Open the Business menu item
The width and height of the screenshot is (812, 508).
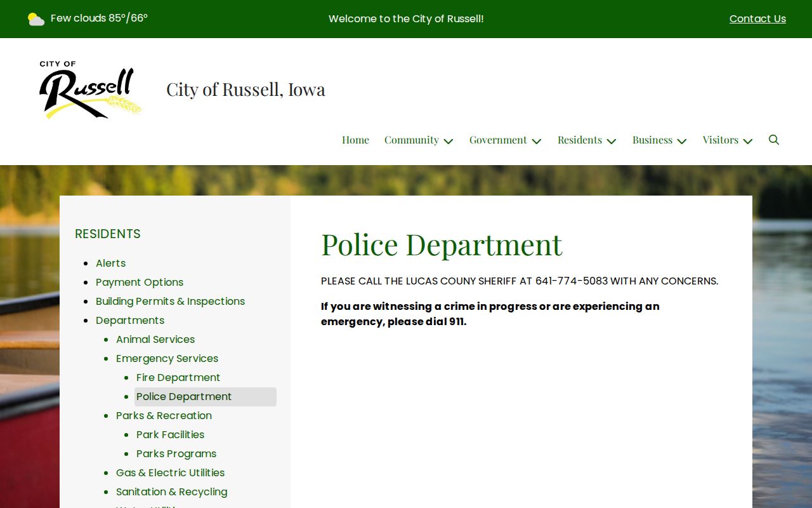coord(652,140)
